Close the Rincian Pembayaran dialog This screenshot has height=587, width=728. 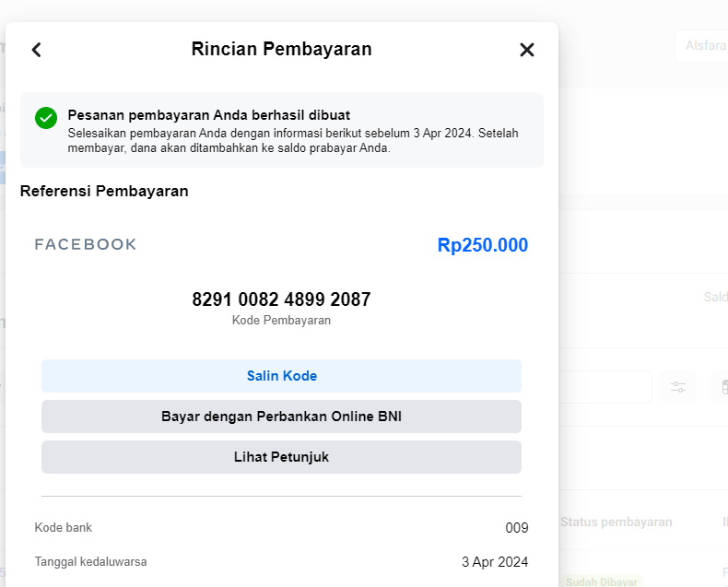click(x=527, y=50)
